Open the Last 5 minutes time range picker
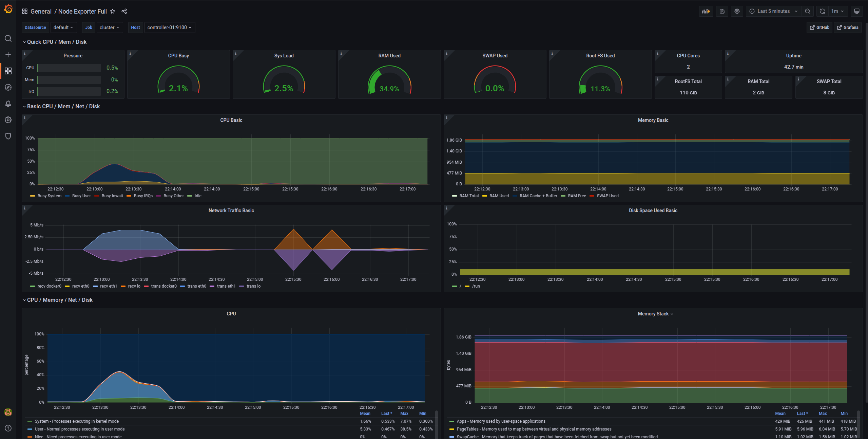This screenshot has width=868, height=439. 773,11
